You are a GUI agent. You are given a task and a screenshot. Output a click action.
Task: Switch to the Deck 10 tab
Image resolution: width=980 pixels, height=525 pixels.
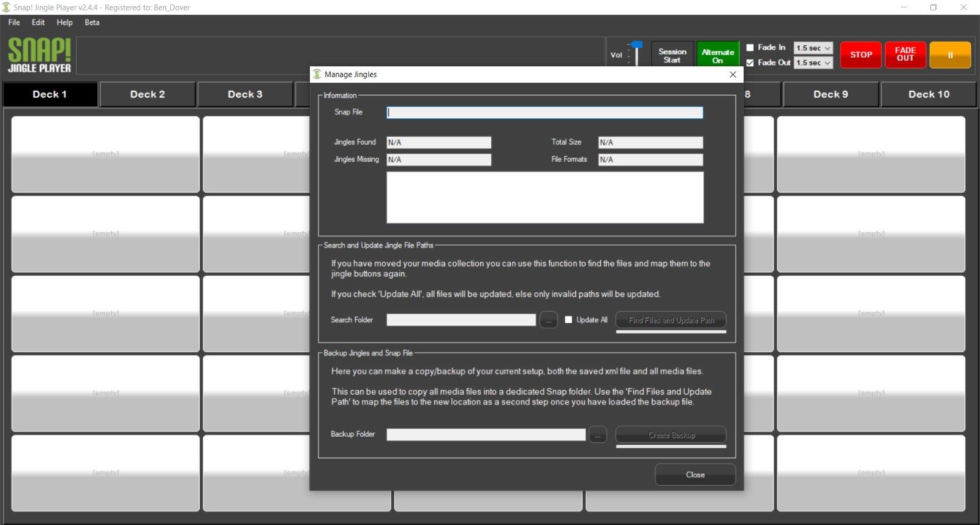click(x=929, y=94)
